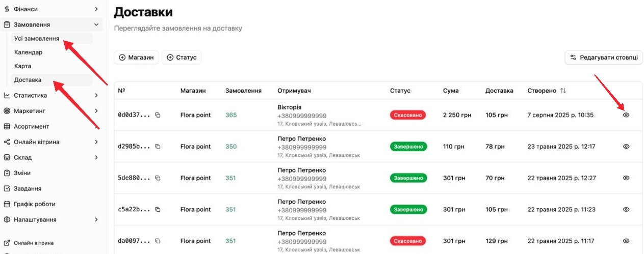Copy the d2985b delivery ID
Viewport: 644px width, 254px height.
158,147
